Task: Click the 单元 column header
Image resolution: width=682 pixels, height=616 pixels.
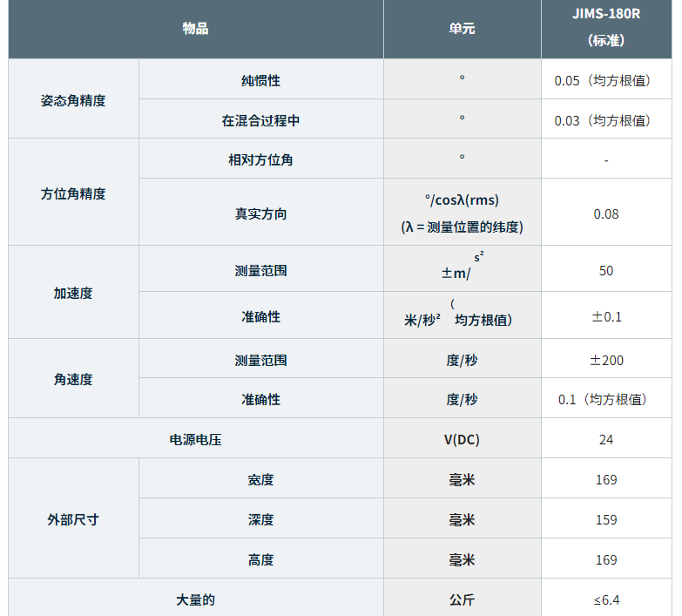Action: [x=462, y=29]
